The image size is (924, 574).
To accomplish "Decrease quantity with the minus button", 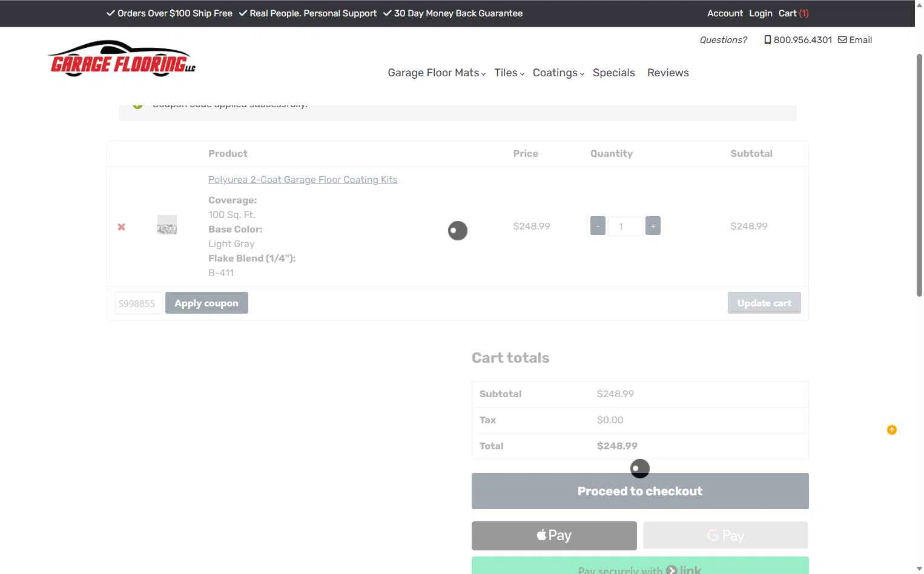I will pyautogui.click(x=598, y=226).
